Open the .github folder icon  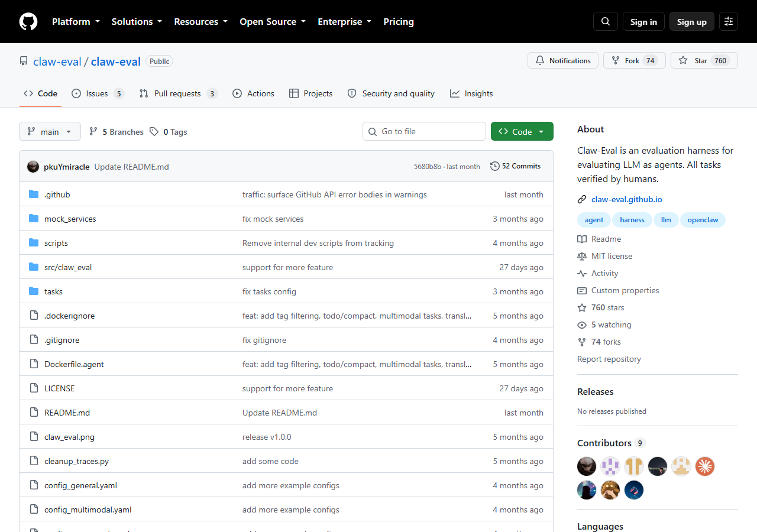[x=34, y=194]
